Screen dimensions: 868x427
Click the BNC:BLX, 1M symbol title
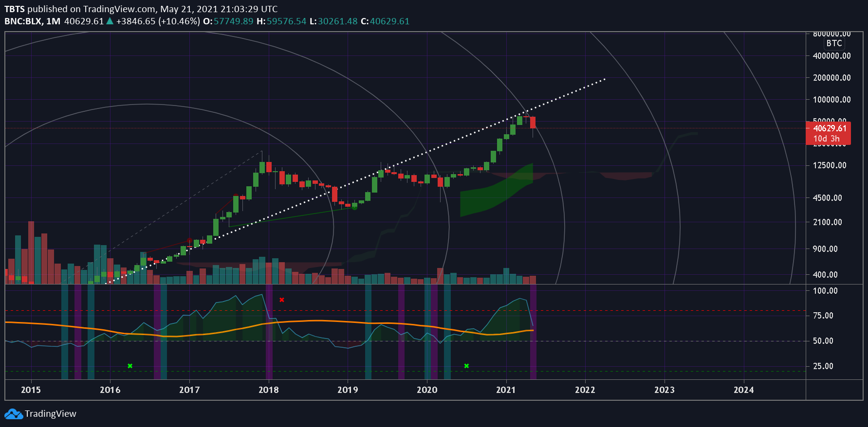(33, 21)
